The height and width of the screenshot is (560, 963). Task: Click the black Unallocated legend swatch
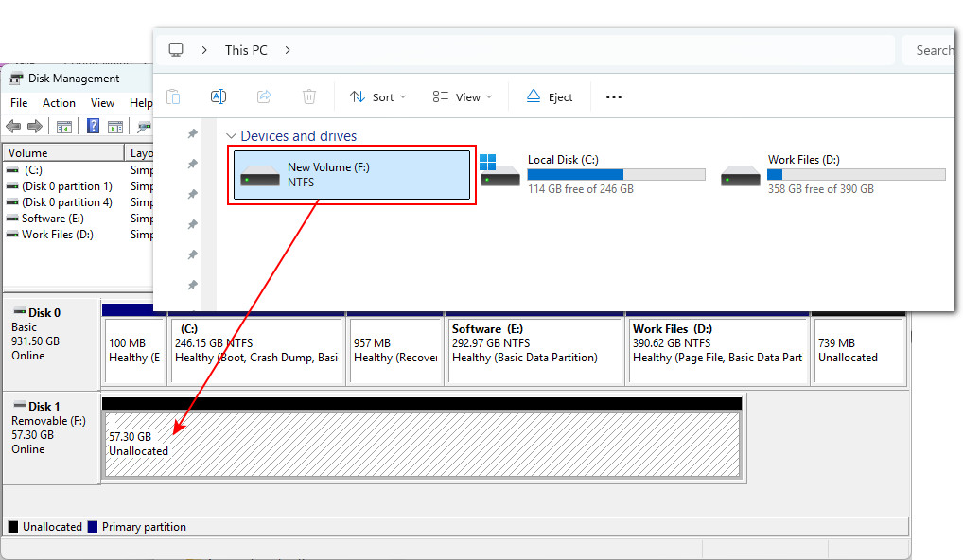(x=13, y=527)
